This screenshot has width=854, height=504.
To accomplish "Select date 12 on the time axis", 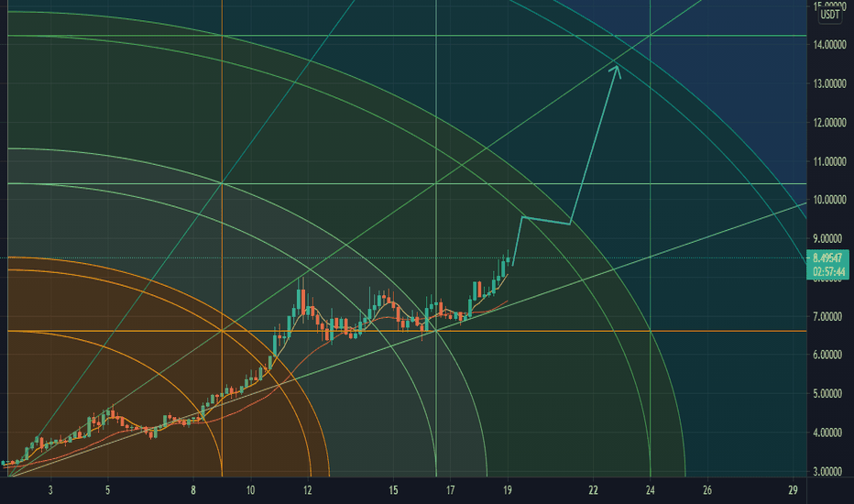I will [x=307, y=490].
